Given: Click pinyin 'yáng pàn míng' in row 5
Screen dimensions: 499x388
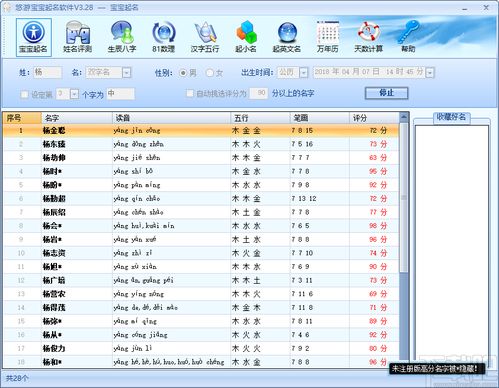Looking at the screenshot, I should (137, 185).
